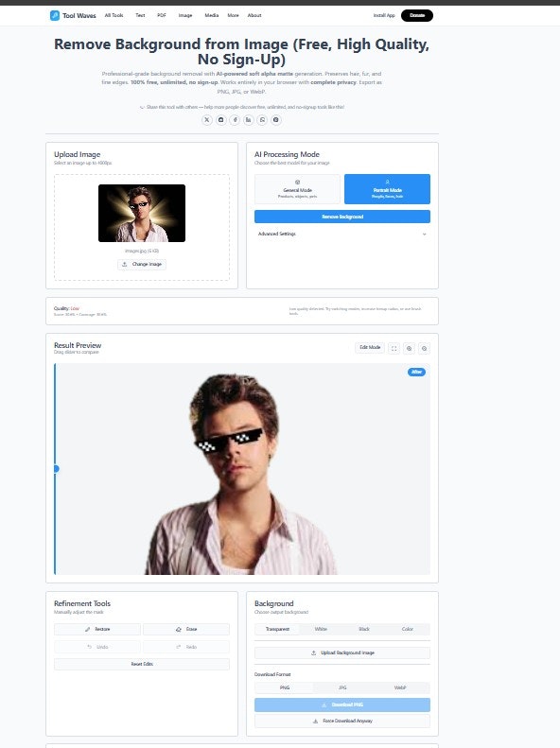Click the result preview image
560x748 pixels.
click(x=242, y=469)
